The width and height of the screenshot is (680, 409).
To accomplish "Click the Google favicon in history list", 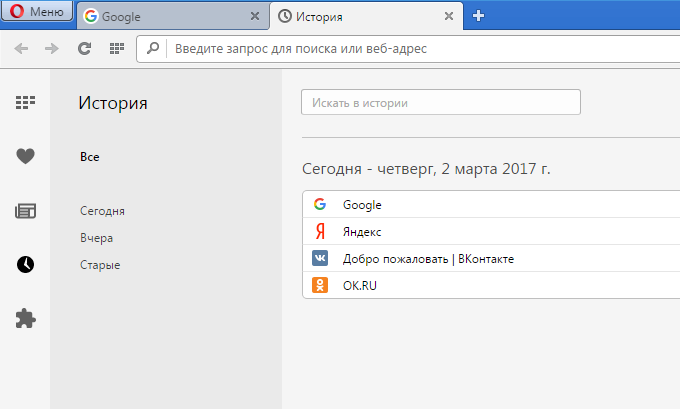I will (320, 204).
